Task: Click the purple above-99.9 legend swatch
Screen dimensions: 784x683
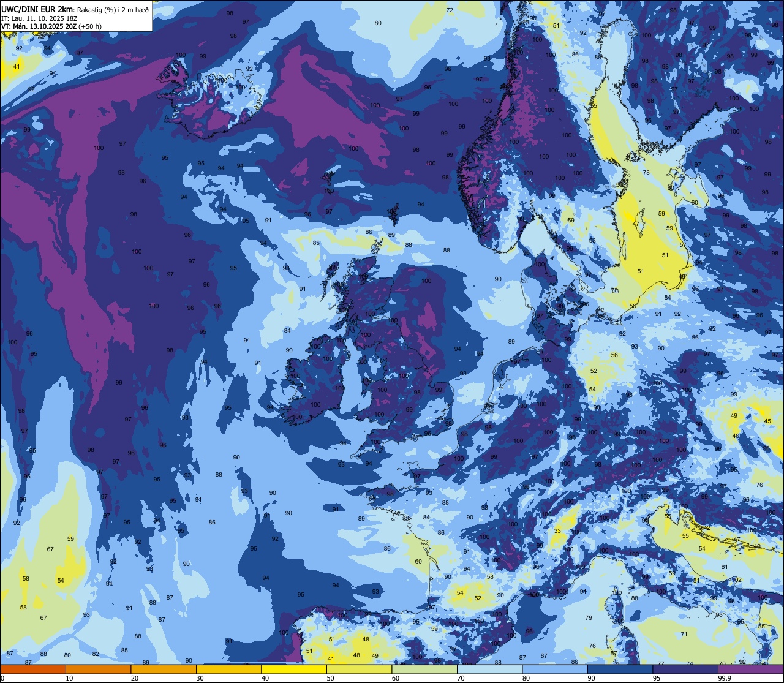Action: point(750,669)
